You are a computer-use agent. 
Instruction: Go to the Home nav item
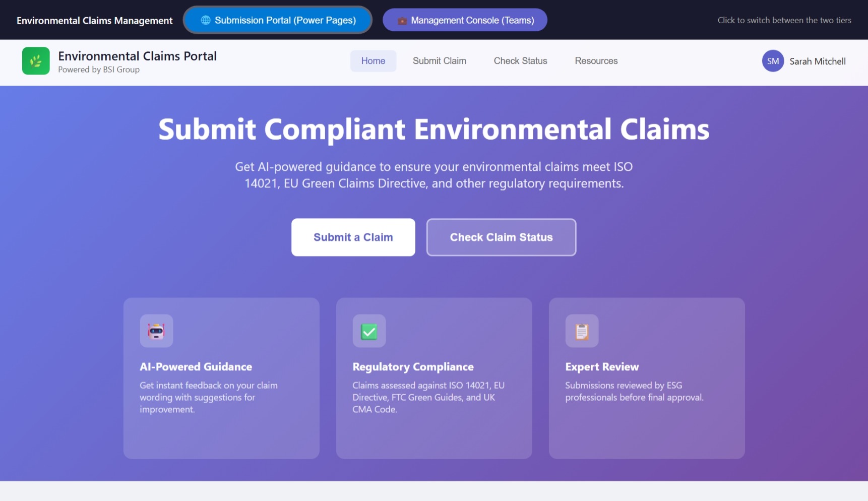point(373,61)
